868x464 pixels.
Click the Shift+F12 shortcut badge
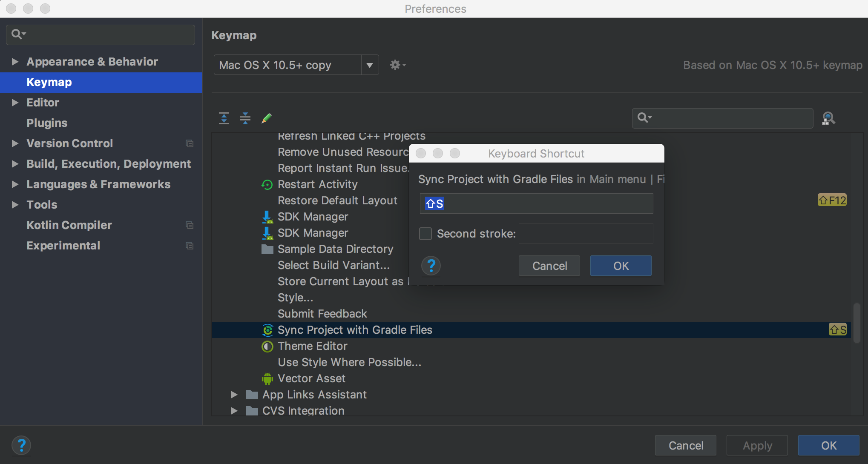pos(832,200)
